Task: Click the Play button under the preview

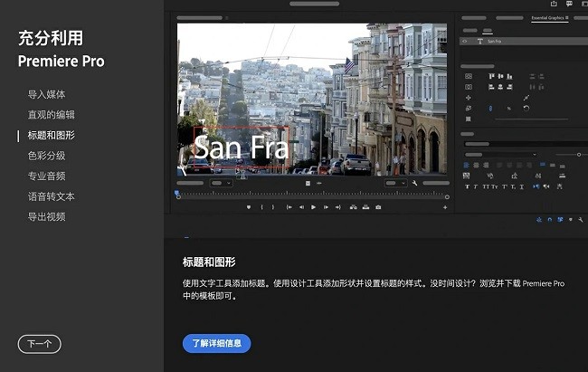Action: (314, 207)
